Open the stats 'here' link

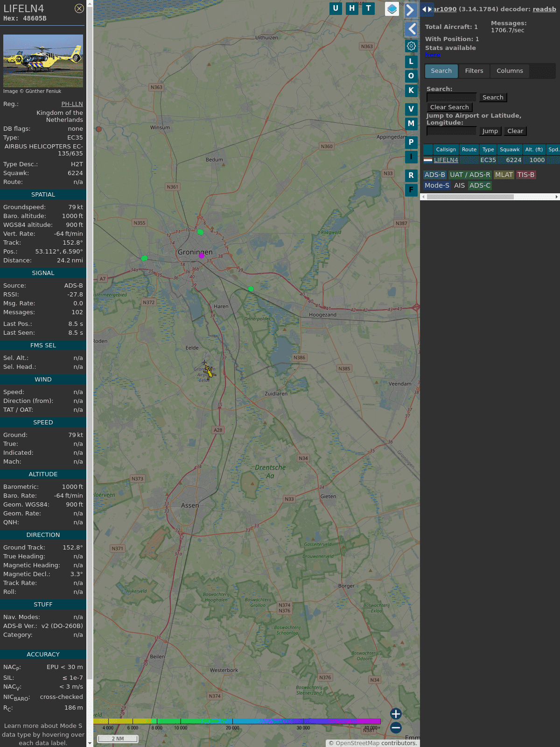(x=433, y=55)
